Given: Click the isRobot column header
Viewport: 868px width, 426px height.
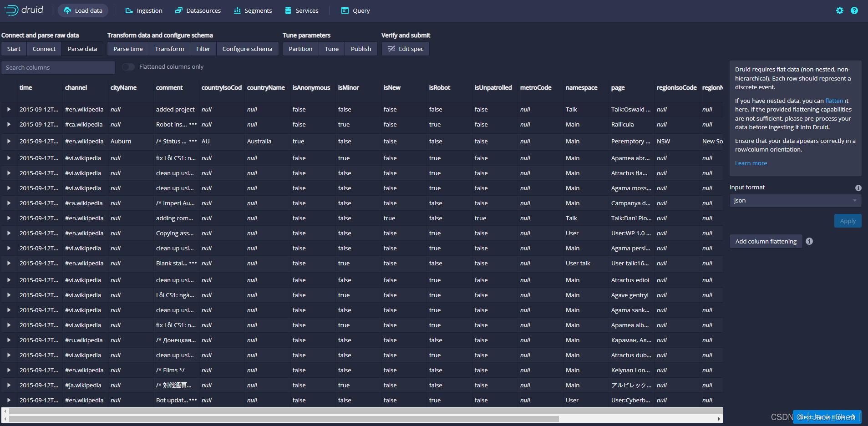Looking at the screenshot, I should [x=440, y=87].
